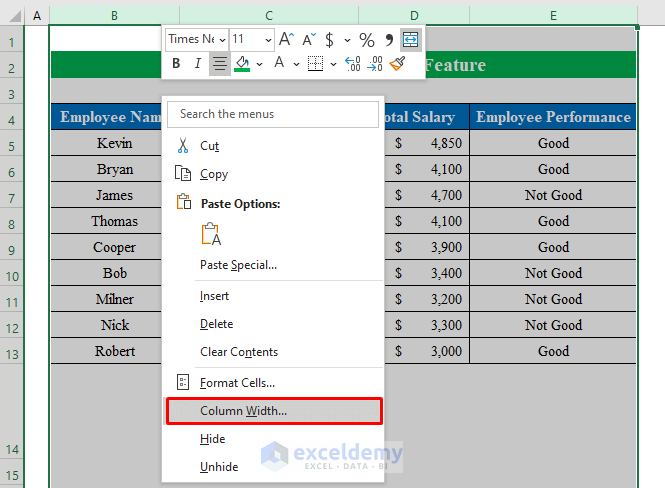
Task: Choose Cut from the context menu
Action: pos(273,146)
